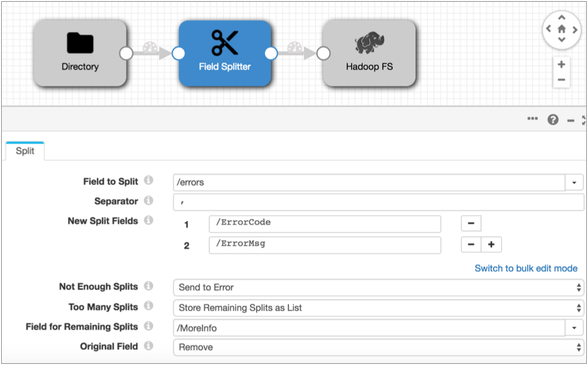Open the Original Field dropdown

[378, 347]
